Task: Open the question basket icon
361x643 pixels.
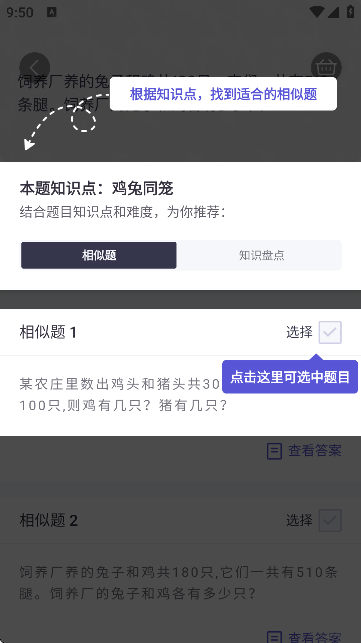Action: 326,67
